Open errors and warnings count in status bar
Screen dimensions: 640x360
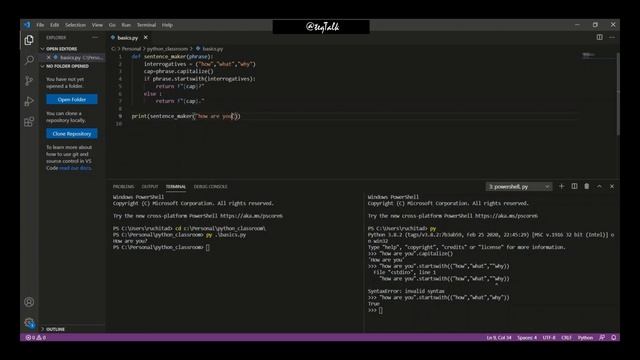(36, 338)
